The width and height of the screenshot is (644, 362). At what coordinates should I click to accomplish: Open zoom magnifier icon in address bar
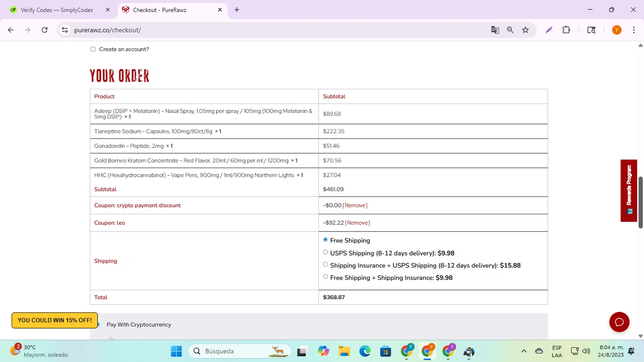(510, 30)
